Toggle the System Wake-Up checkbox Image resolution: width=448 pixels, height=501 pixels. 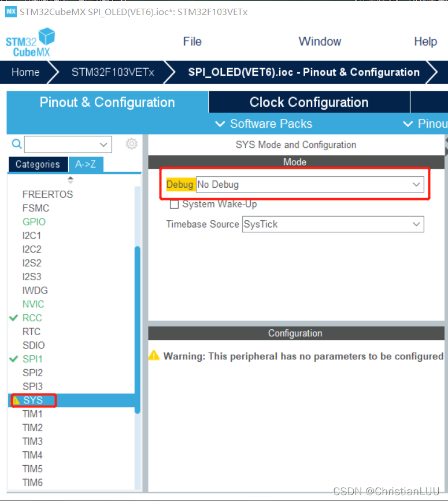pyautogui.click(x=174, y=204)
